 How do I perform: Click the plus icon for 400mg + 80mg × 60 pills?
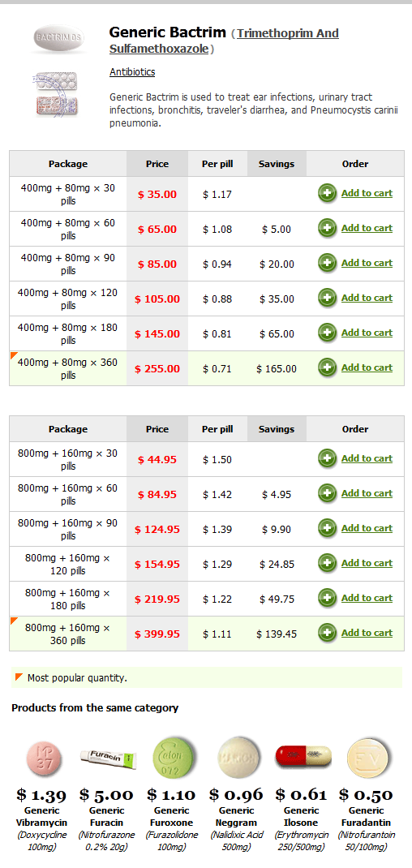coord(328,228)
